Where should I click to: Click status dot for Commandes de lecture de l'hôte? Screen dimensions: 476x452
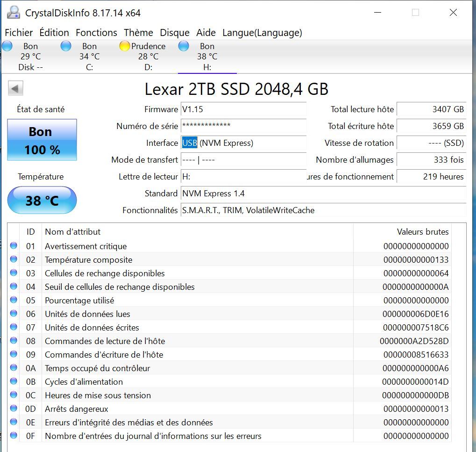pyautogui.click(x=14, y=340)
